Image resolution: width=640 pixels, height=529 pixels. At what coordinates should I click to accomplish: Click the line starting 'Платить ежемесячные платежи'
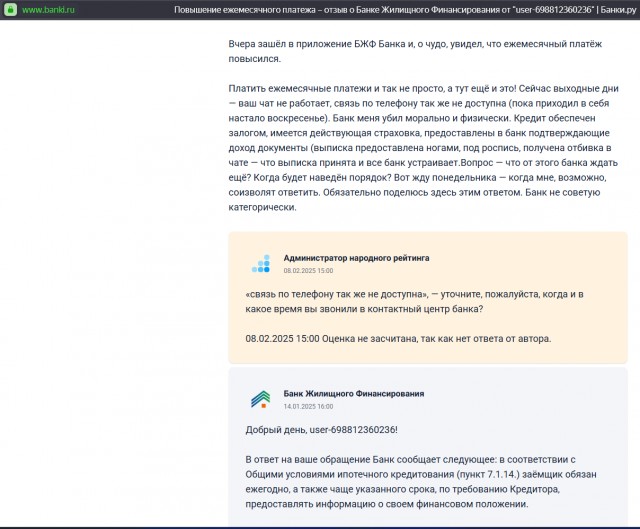coord(424,89)
